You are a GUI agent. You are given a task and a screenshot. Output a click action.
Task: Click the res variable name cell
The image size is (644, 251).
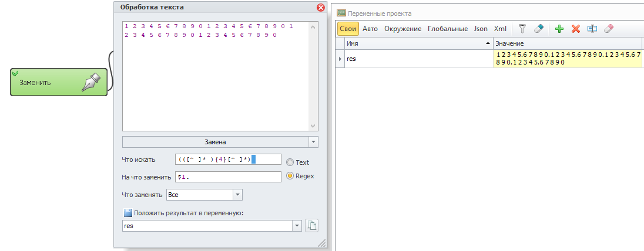pos(418,59)
